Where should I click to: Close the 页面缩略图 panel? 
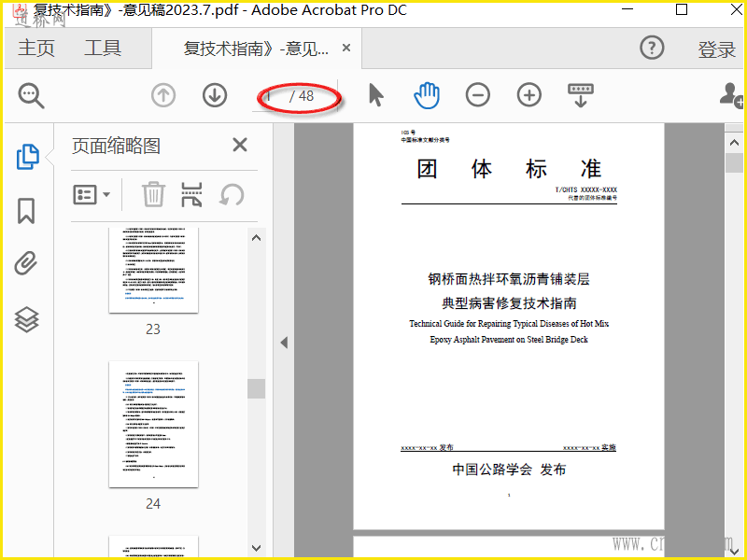pyautogui.click(x=240, y=145)
